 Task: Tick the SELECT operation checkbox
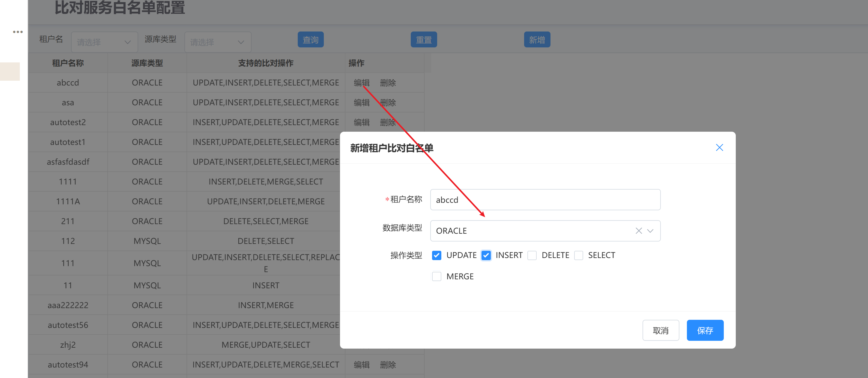tap(578, 255)
